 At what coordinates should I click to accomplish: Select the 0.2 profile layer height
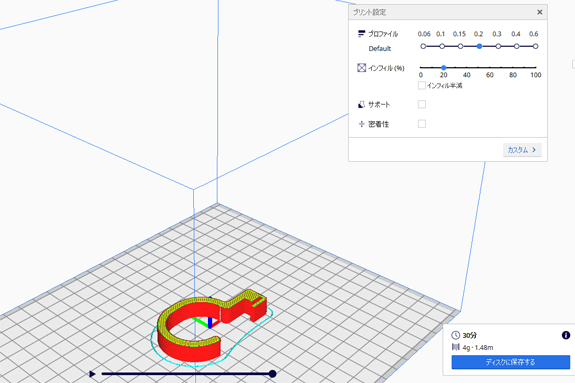(479, 46)
